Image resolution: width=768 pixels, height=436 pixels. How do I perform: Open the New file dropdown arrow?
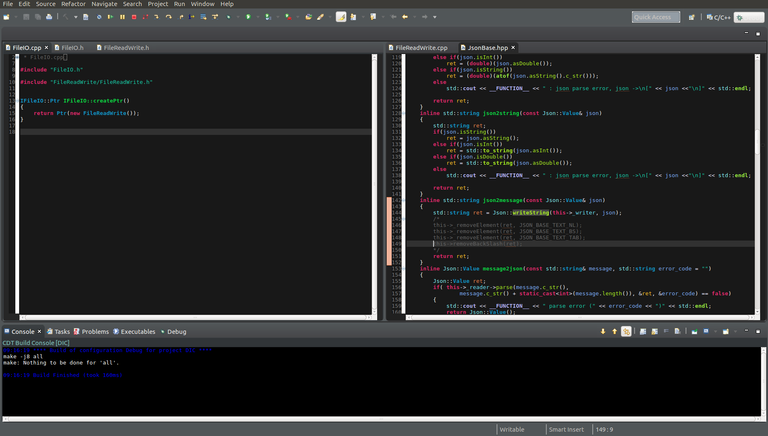pos(15,17)
